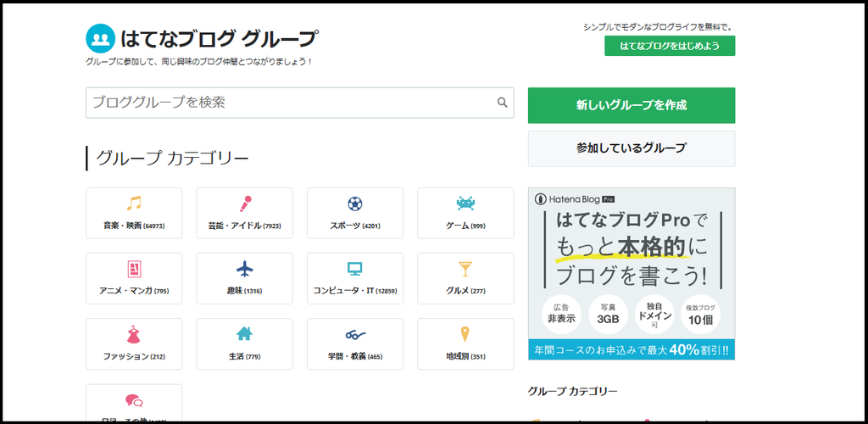Click the 新しいグループを作成 button
This screenshot has width=868, height=424.
tap(632, 105)
